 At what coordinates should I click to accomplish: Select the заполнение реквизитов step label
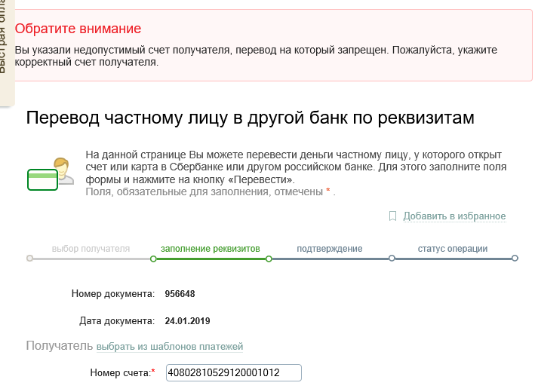pos(211,249)
